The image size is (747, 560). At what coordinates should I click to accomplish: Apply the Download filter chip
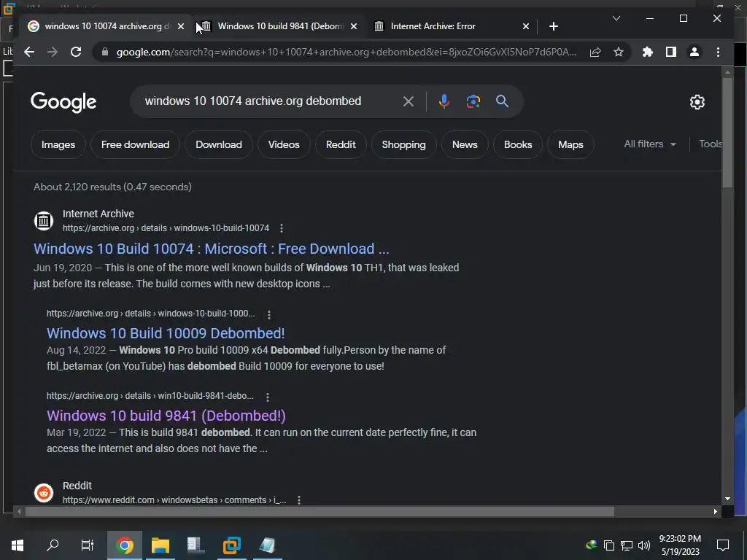click(x=219, y=144)
